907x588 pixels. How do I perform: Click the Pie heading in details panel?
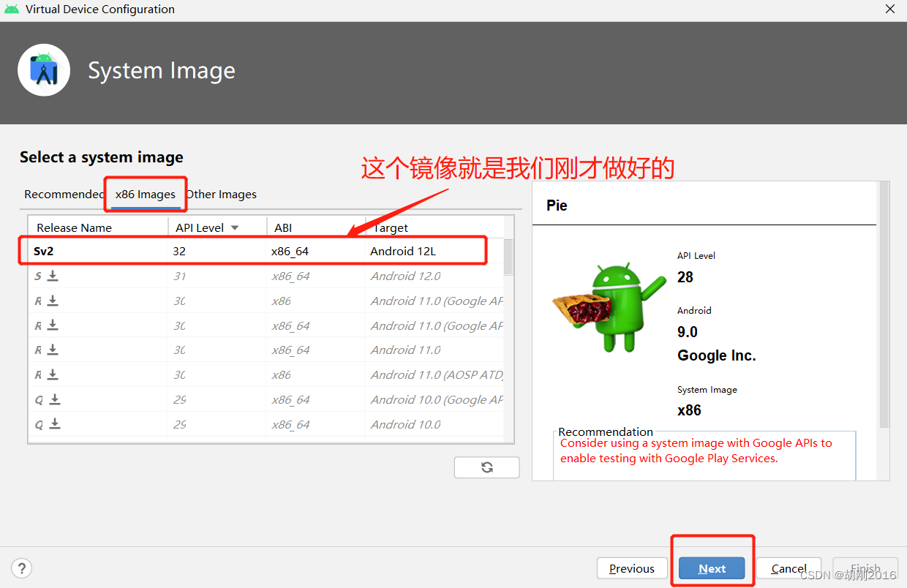[x=557, y=206]
